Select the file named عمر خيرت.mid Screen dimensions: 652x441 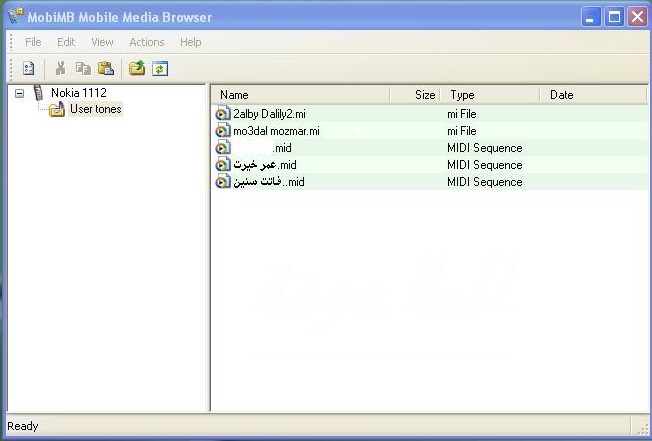[x=265, y=165]
